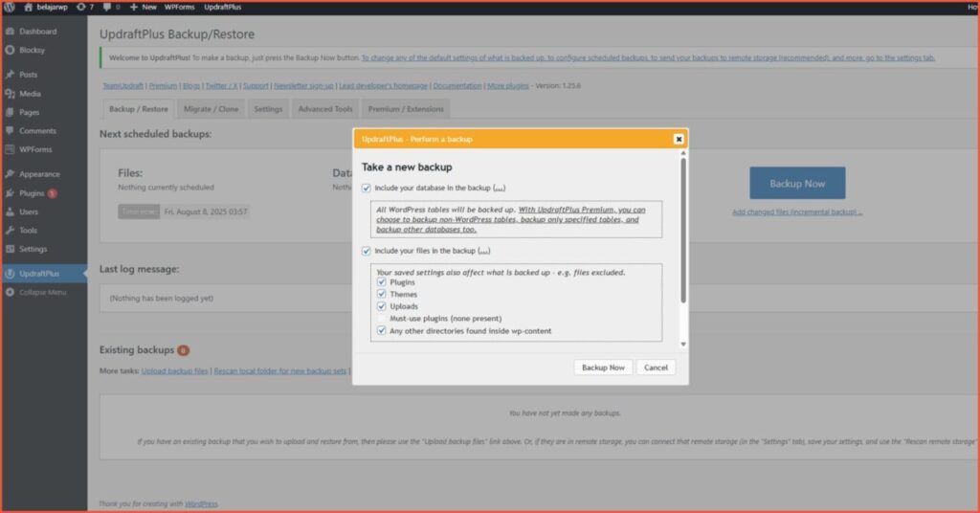Toggle Include your database in the backup
This screenshot has height=513, width=980.
pos(367,189)
